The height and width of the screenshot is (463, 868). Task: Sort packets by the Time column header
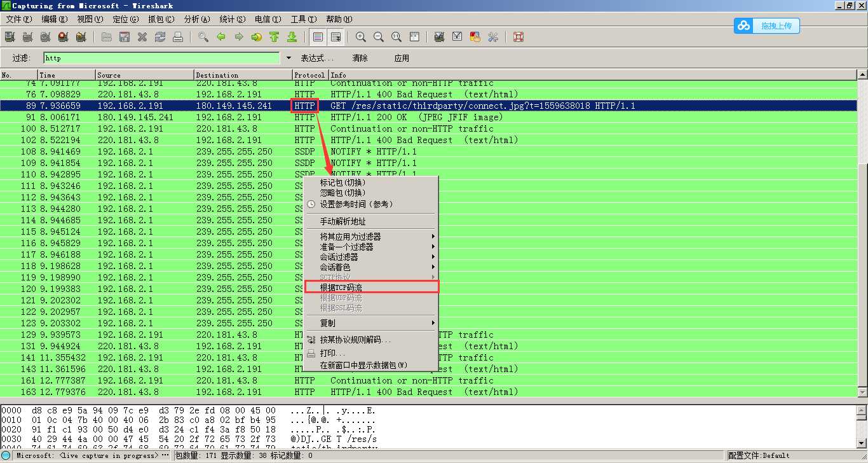click(67, 75)
